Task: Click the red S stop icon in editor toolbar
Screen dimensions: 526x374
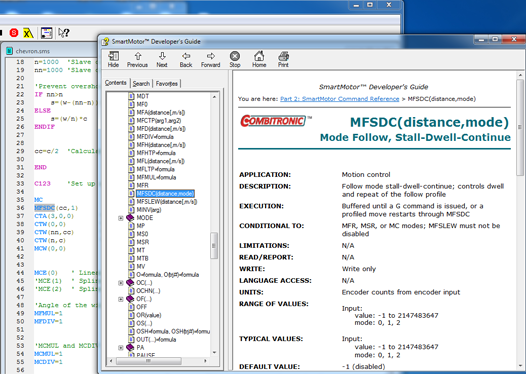Action: [x=14, y=33]
